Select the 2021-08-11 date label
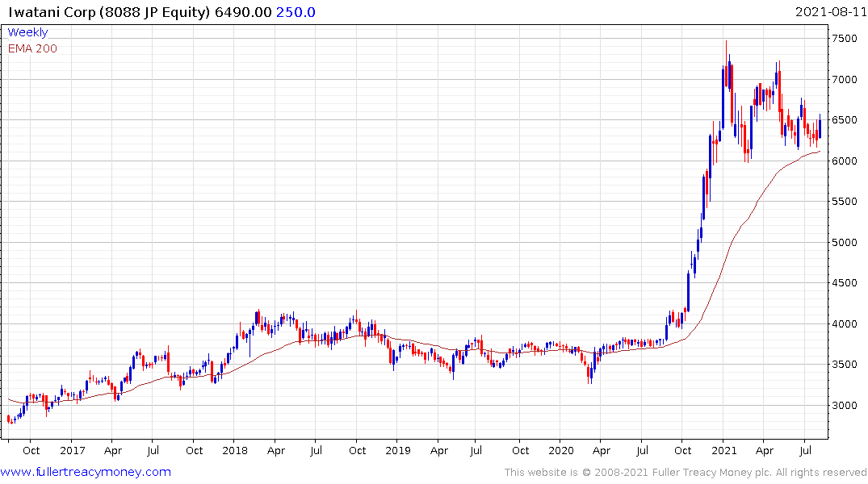Viewport: 868px width, 484px height. click(x=830, y=11)
